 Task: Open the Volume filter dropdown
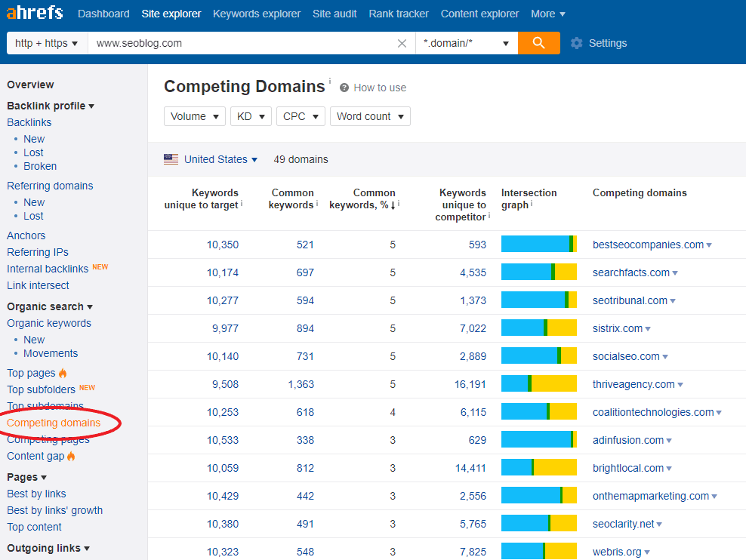(x=195, y=116)
